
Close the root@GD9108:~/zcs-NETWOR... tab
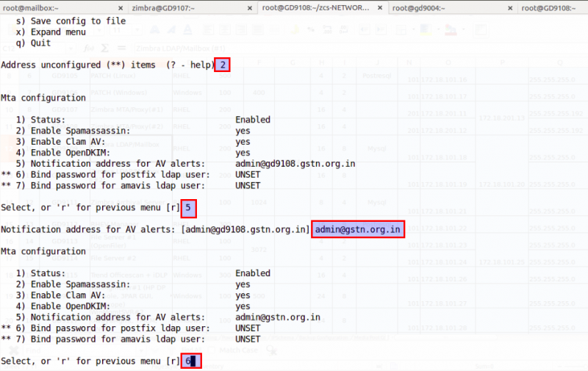[380, 7]
